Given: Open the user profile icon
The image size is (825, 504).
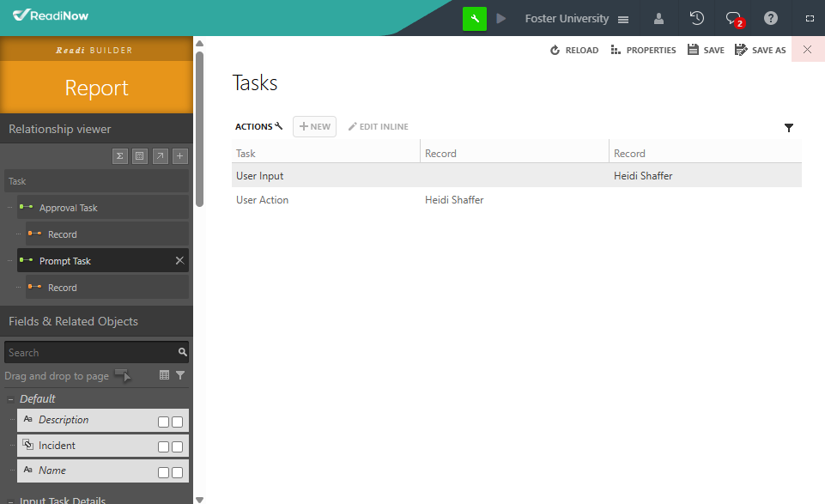Looking at the screenshot, I should click(658, 18).
